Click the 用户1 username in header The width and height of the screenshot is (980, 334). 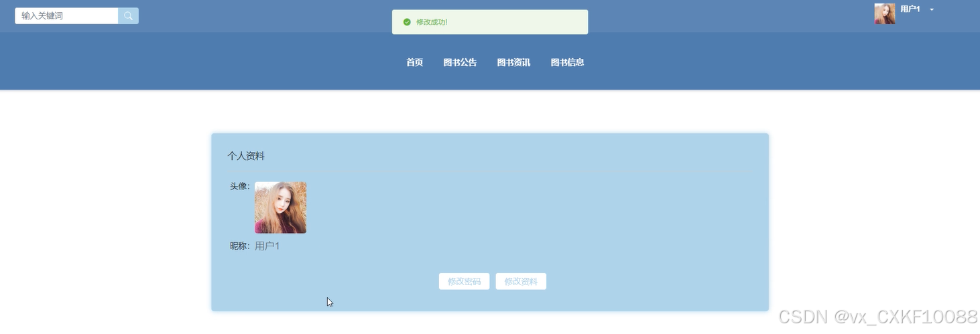point(910,9)
